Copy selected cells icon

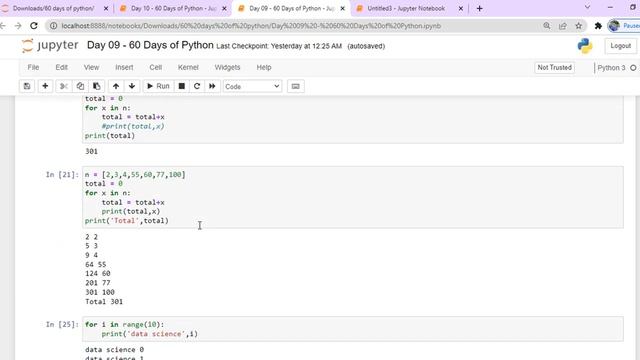[x=80, y=86]
